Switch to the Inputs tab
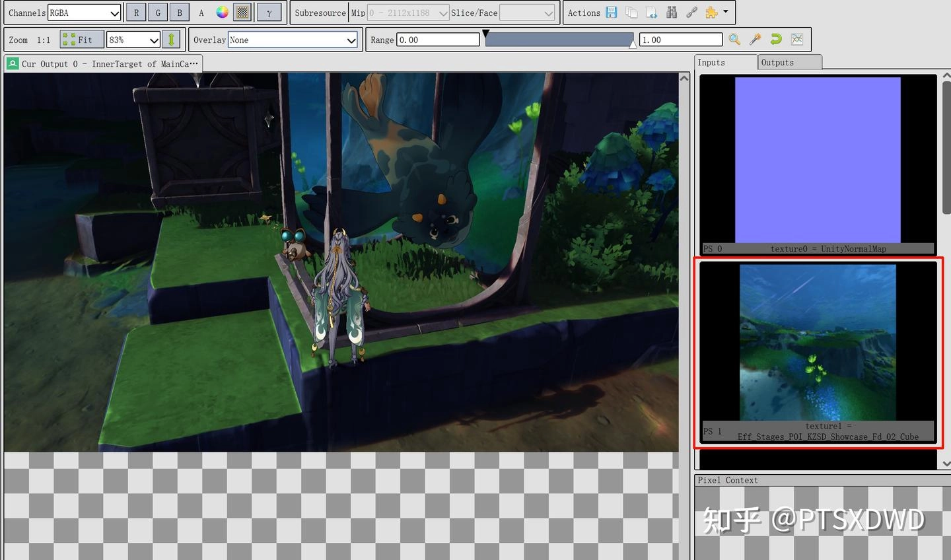951x560 pixels. pos(726,62)
